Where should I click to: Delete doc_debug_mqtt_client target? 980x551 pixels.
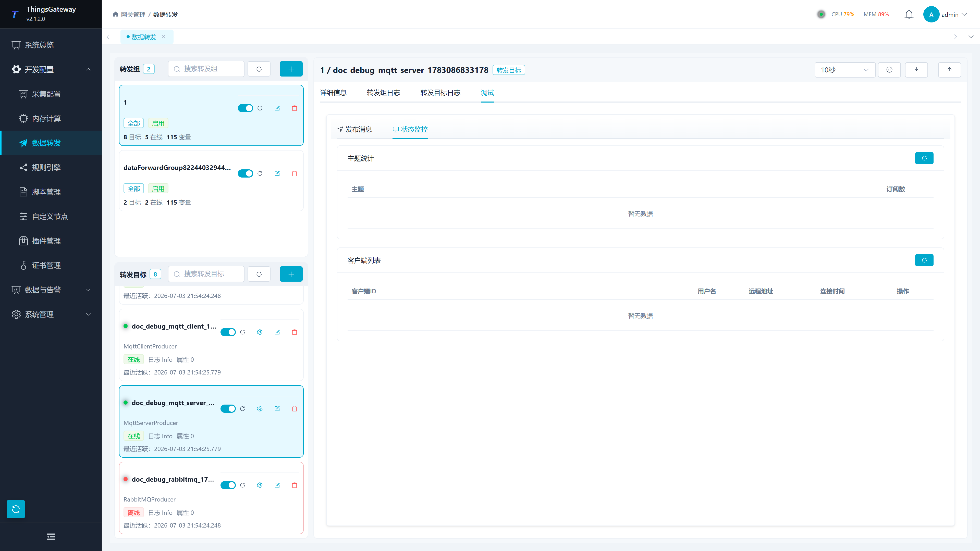point(295,332)
